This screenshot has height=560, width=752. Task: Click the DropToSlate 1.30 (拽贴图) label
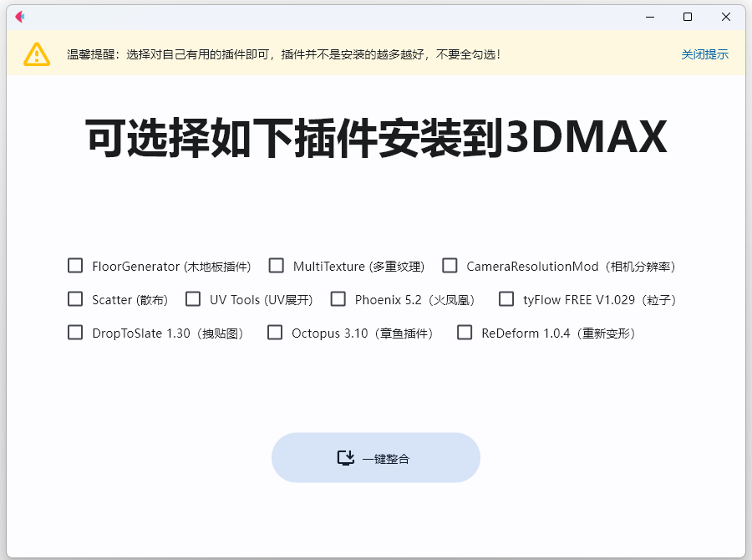(x=168, y=333)
